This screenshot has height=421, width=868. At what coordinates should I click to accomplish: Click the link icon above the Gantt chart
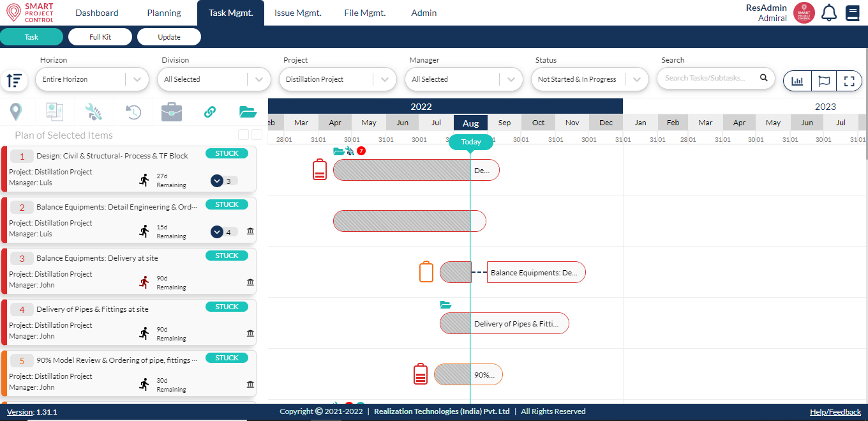209,111
